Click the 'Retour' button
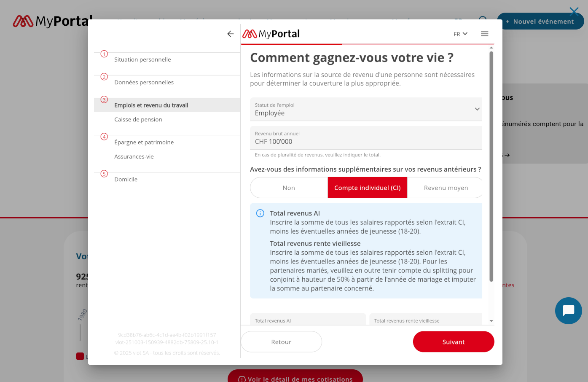The width and height of the screenshot is (588, 382). pyautogui.click(x=281, y=342)
